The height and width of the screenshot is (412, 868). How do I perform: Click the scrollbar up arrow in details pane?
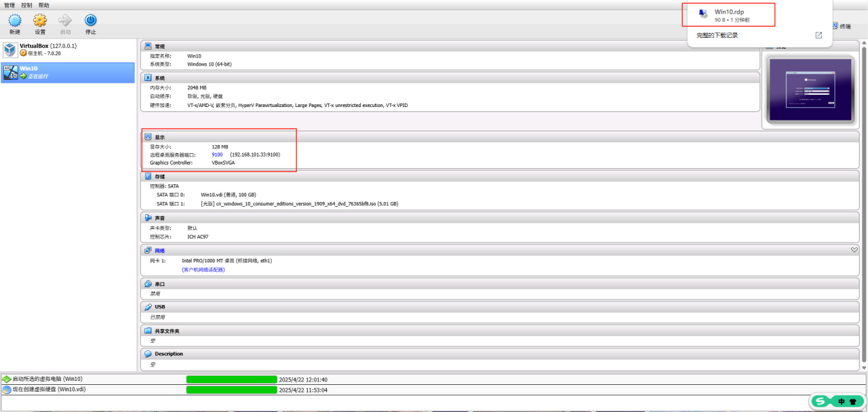[x=864, y=42]
